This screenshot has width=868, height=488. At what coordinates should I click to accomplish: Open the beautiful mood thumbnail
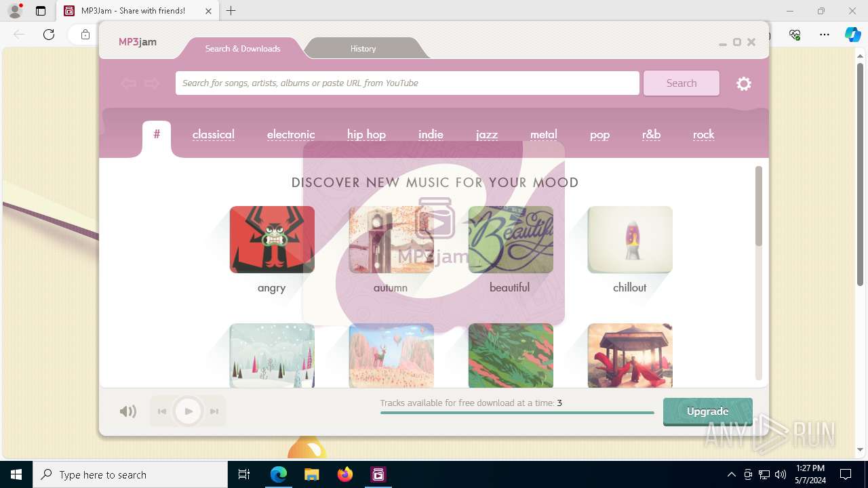coord(511,240)
